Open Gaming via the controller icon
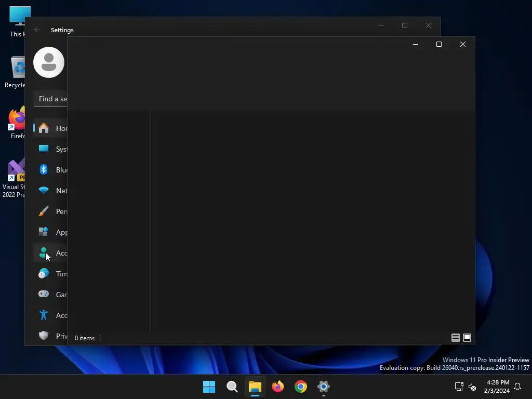This screenshot has width=532, height=399. pyautogui.click(x=44, y=294)
